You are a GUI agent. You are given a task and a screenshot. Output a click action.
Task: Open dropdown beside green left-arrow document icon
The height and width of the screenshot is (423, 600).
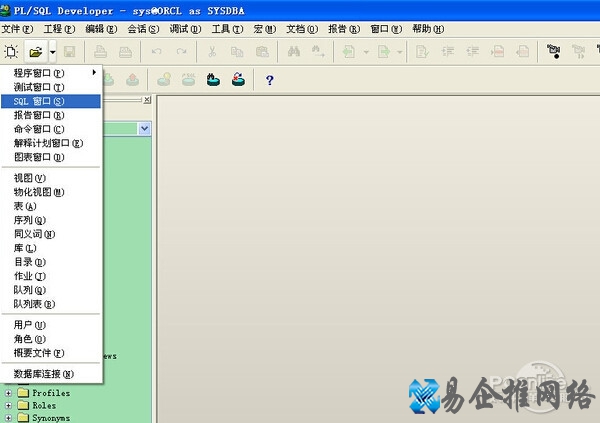point(366,52)
